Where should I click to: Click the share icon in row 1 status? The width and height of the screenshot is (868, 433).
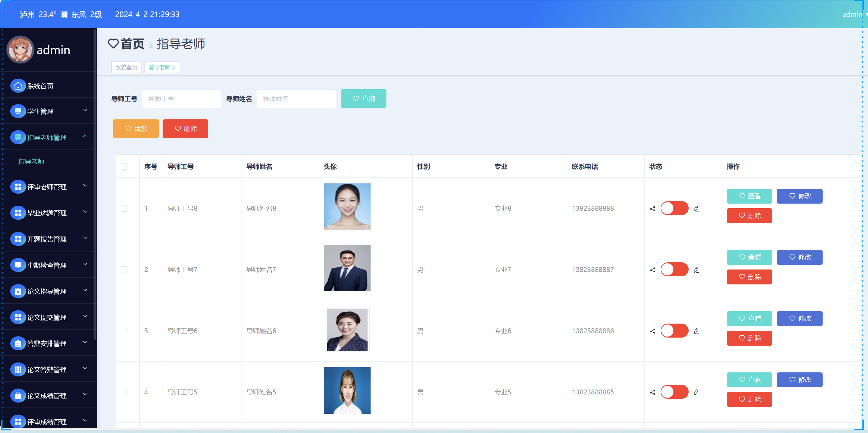[x=652, y=209]
